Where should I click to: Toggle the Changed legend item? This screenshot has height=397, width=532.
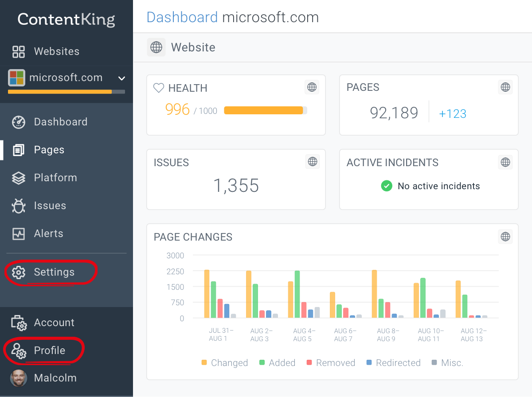pyautogui.click(x=225, y=363)
